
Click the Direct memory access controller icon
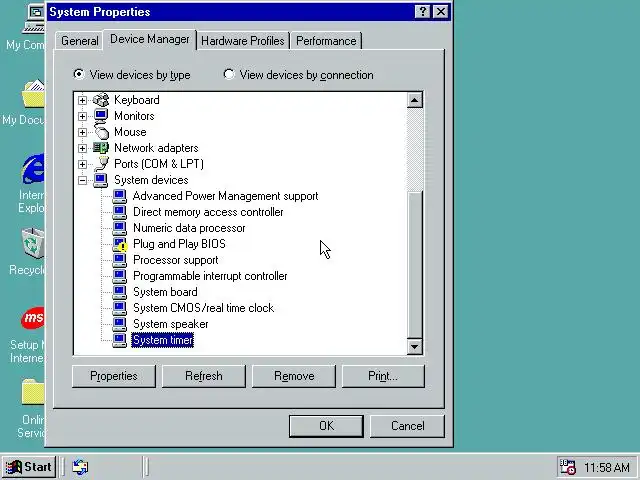(x=120, y=212)
